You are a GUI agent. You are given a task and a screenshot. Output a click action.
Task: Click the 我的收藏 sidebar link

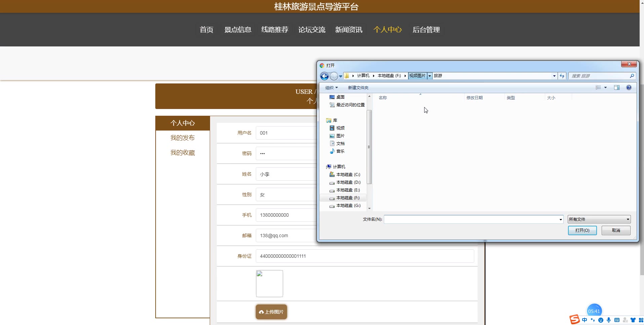[x=183, y=153]
